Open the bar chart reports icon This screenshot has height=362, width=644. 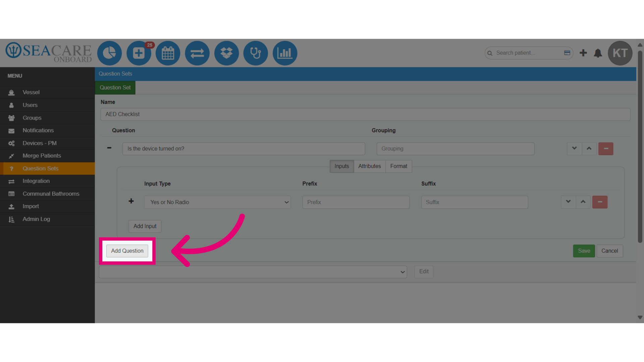point(285,53)
